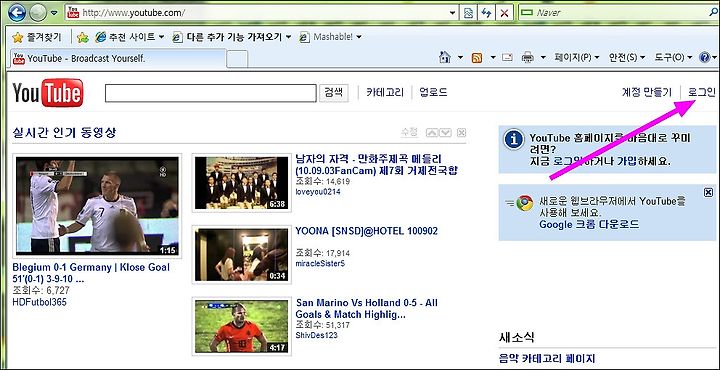Viewport: 720px width, 370px height.
Task: Click the browser Forward arrow button
Action: (38, 12)
